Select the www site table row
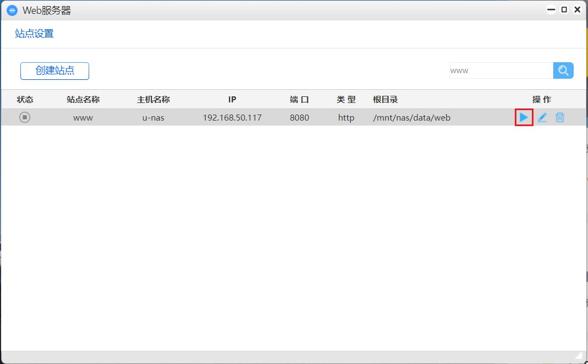 coord(220,117)
